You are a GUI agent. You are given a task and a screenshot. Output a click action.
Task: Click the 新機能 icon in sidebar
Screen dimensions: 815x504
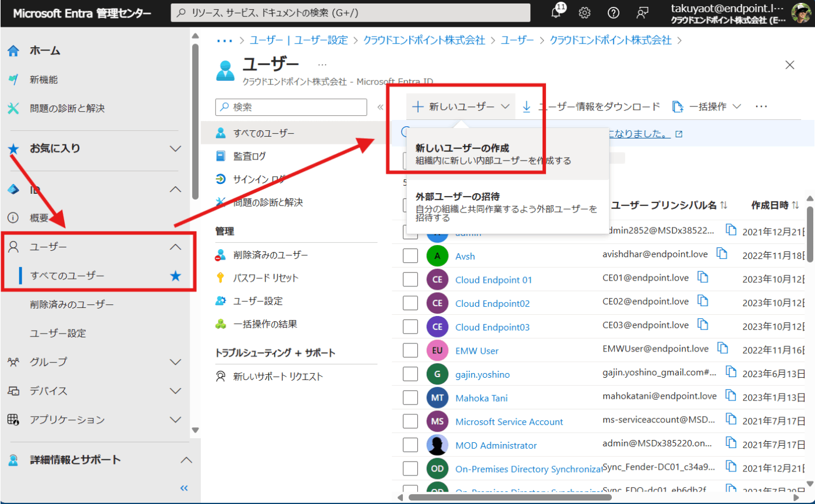point(13,80)
